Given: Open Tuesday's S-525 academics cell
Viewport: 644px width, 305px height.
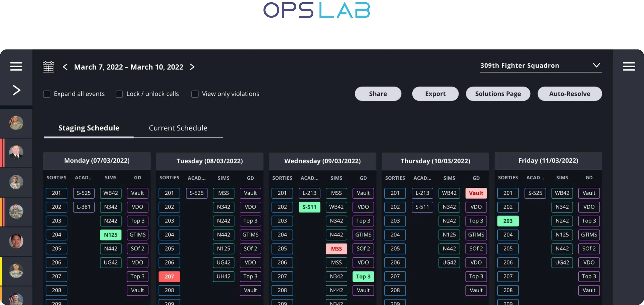Looking at the screenshot, I should 197,193.
